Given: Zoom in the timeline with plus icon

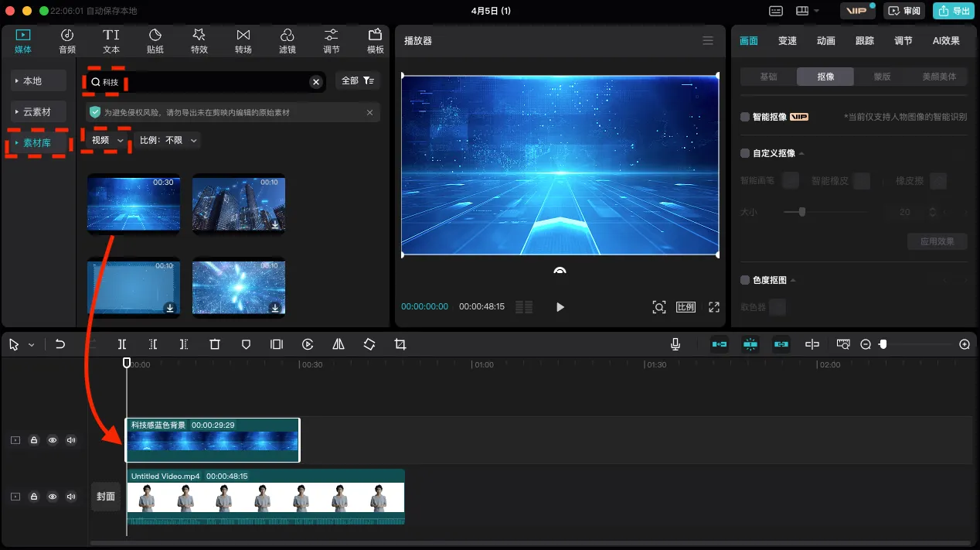Looking at the screenshot, I should pyautogui.click(x=965, y=344).
